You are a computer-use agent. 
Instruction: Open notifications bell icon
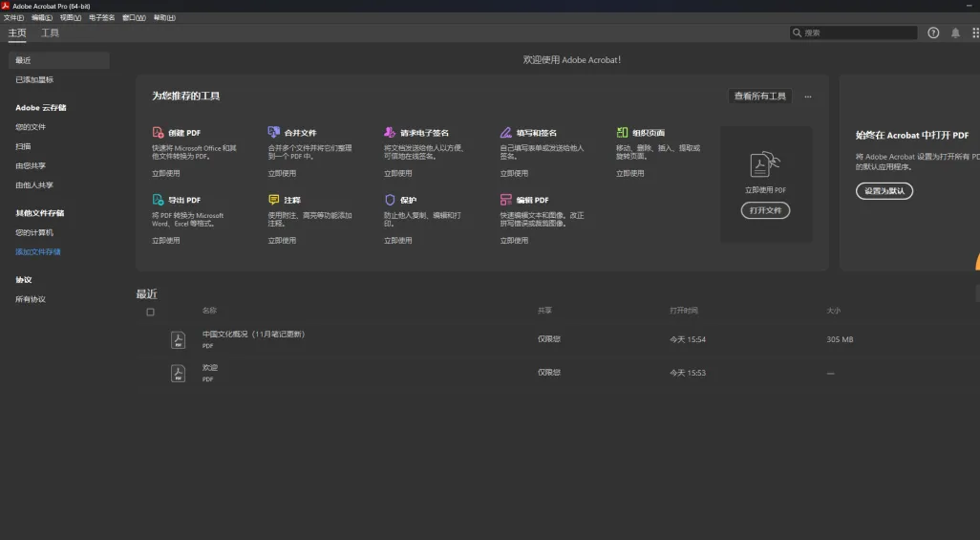click(955, 32)
